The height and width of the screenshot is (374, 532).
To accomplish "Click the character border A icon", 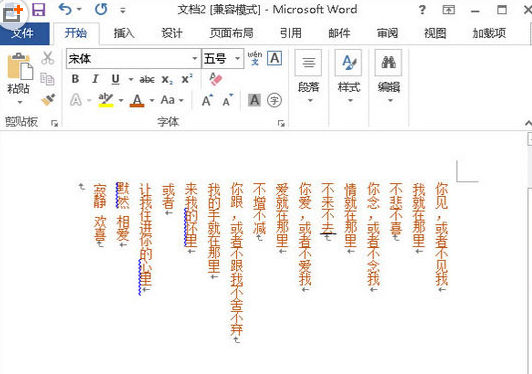I will pos(274,58).
